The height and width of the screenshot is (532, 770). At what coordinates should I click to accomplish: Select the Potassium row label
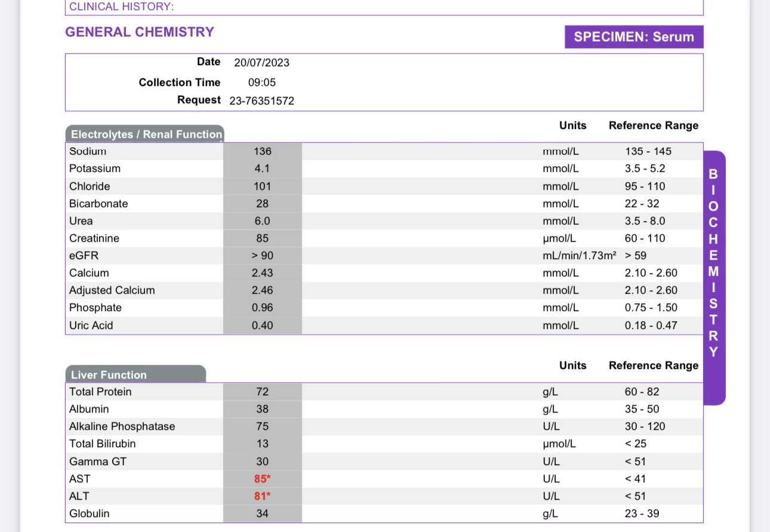click(95, 169)
